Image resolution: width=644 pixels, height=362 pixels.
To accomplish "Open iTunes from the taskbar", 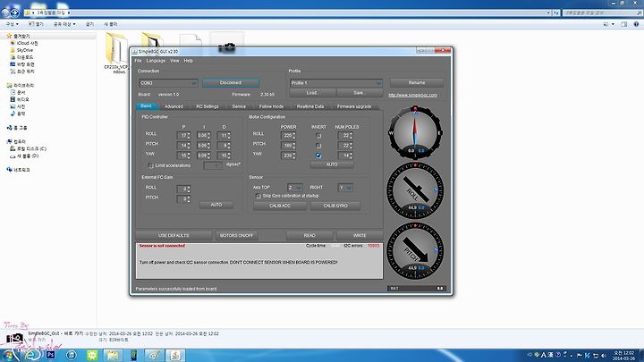I will click(x=72, y=355).
